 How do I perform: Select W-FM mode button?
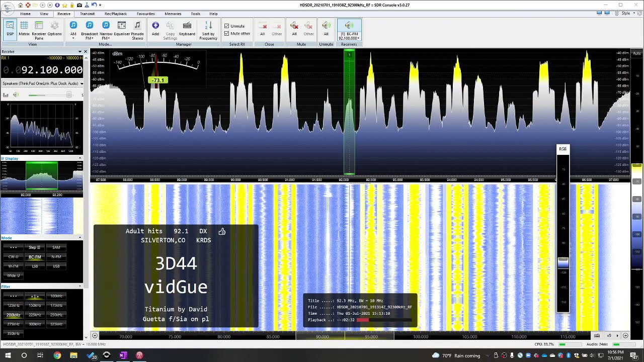tap(14, 266)
